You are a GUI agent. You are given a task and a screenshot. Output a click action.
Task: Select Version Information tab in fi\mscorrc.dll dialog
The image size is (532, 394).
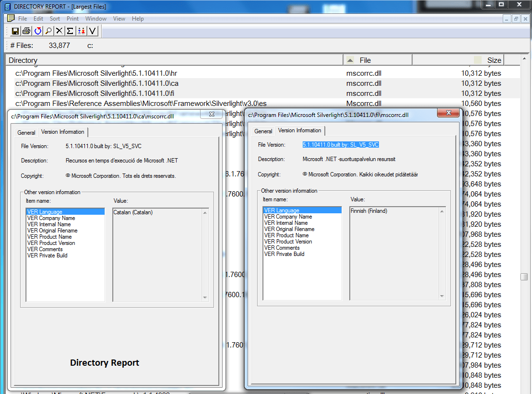pyautogui.click(x=300, y=130)
